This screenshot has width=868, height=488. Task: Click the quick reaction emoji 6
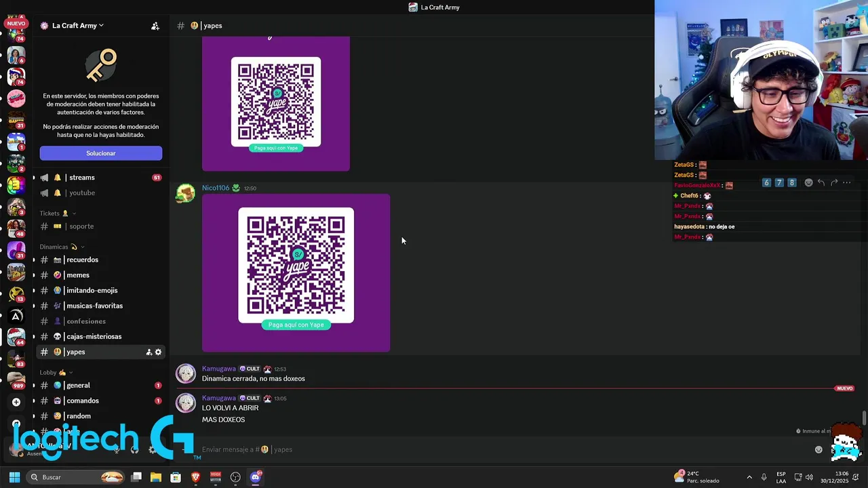pos(766,182)
